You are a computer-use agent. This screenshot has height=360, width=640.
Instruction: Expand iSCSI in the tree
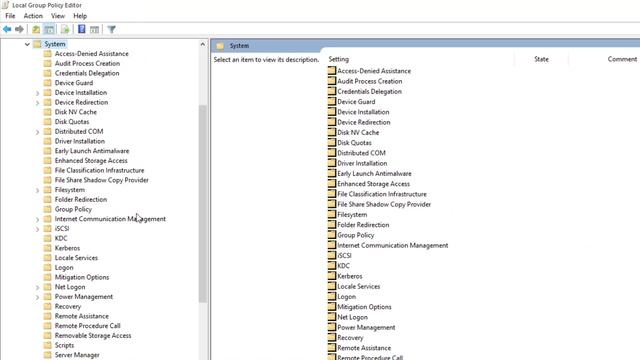point(38,229)
